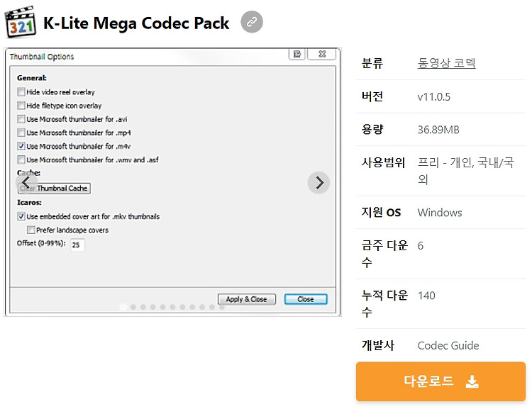This screenshot has width=532, height=409.
Task: Click the restore icon in Thumbnail Options titlebar
Action: 297,54
